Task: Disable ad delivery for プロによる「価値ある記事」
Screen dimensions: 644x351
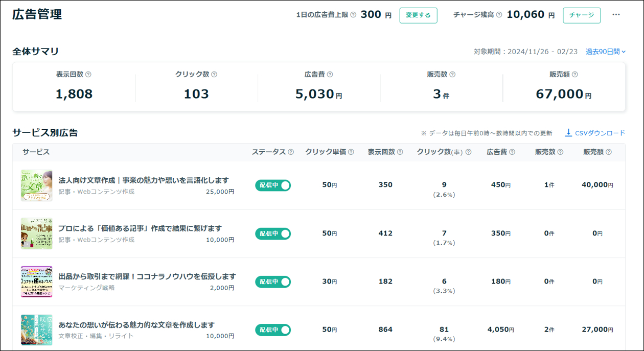Action: [273, 233]
